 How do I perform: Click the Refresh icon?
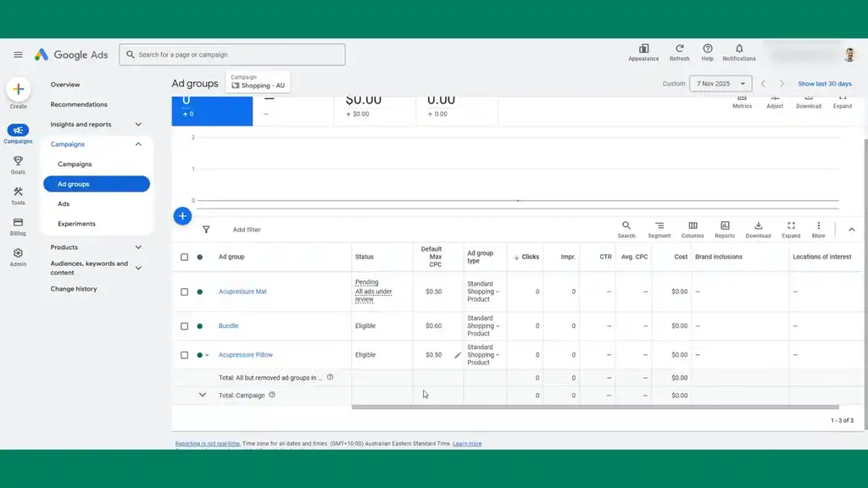pos(679,52)
